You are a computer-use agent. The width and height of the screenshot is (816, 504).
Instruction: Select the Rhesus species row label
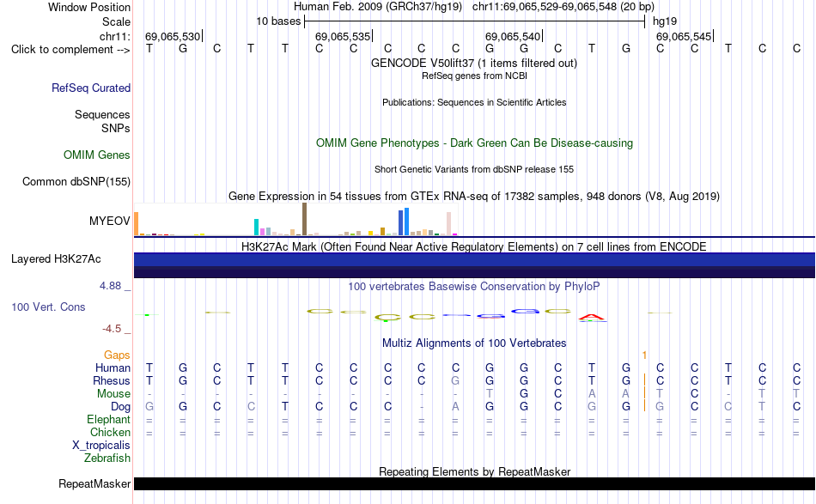coord(112,380)
